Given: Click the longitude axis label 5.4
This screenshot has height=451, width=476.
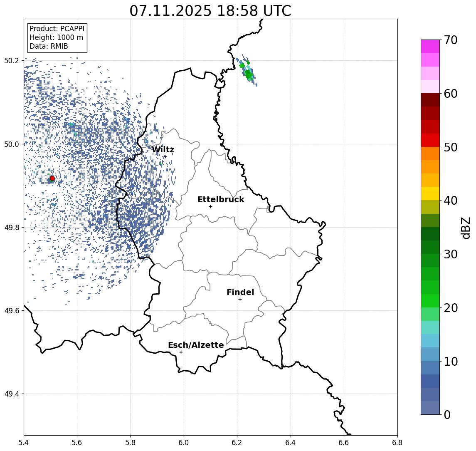Looking at the screenshot, I should click(x=24, y=443).
